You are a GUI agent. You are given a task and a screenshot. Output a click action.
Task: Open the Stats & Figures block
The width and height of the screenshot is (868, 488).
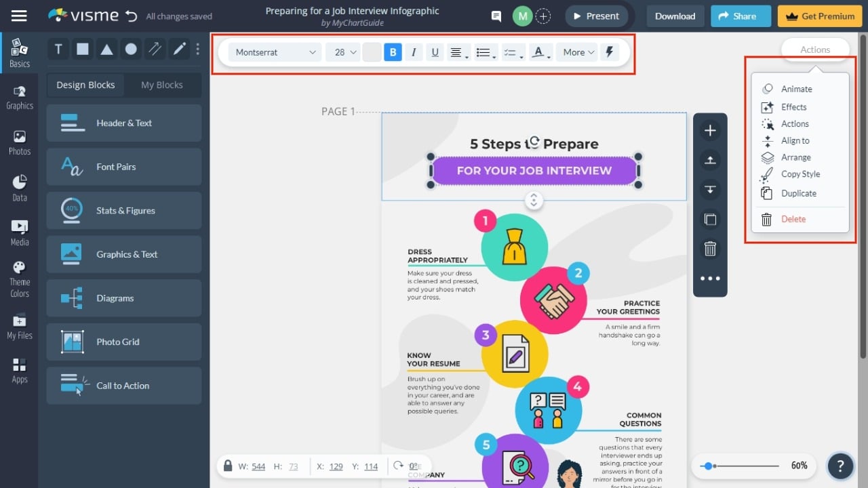pyautogui.click(x=124, y=210)
